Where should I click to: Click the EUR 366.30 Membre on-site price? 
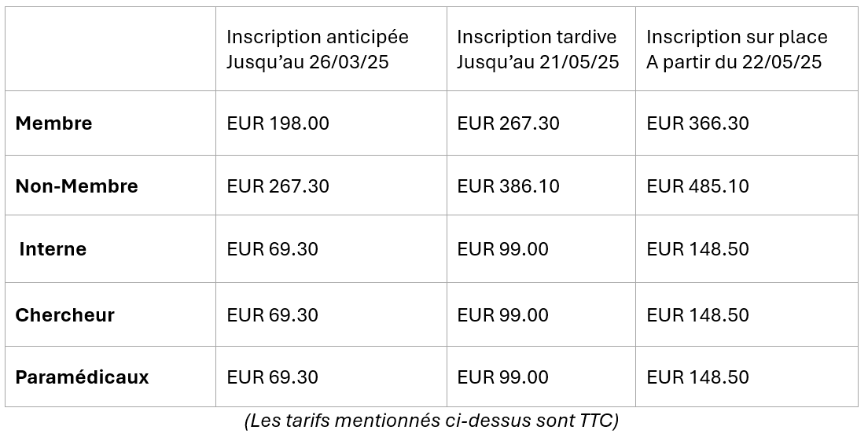697,123
